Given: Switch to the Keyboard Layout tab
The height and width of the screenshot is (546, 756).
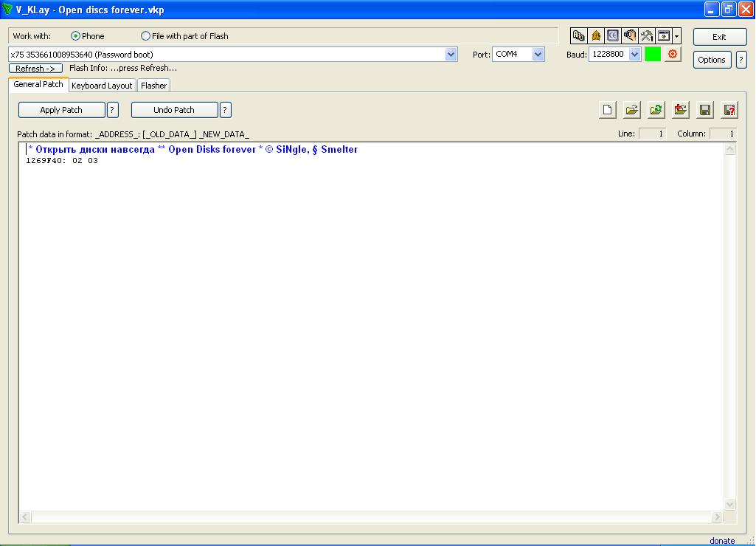Looking at the screenshot, I should tap(102, 86).
